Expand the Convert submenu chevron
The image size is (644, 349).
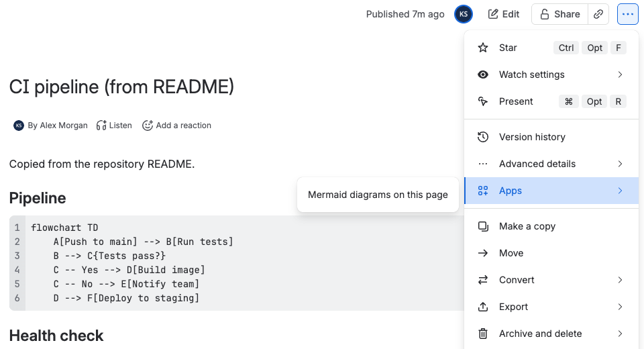click(620, 280)
